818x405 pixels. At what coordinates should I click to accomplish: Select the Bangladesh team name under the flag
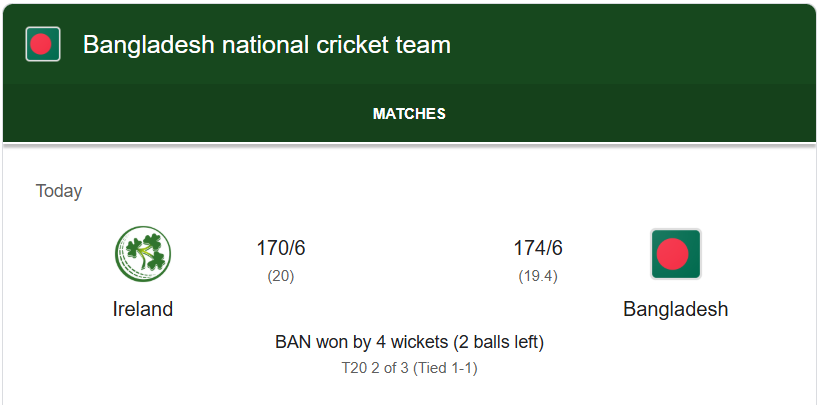click(675, 309)
